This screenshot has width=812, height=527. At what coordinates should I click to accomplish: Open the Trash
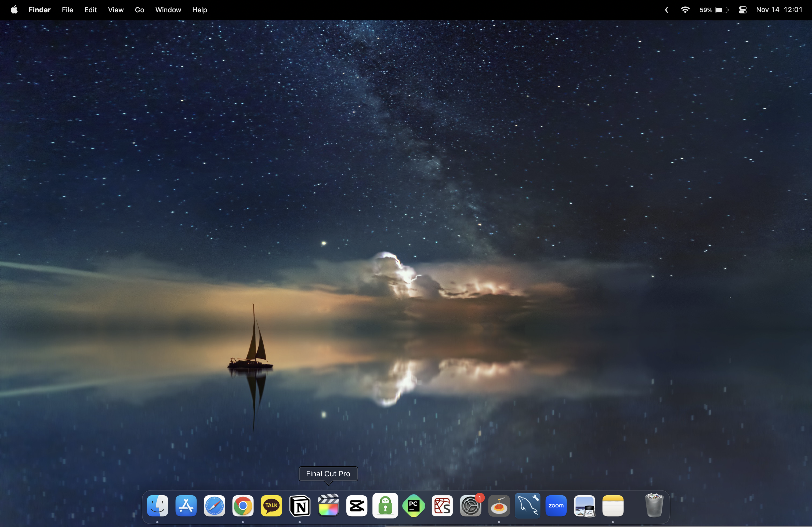click(654, 506)
